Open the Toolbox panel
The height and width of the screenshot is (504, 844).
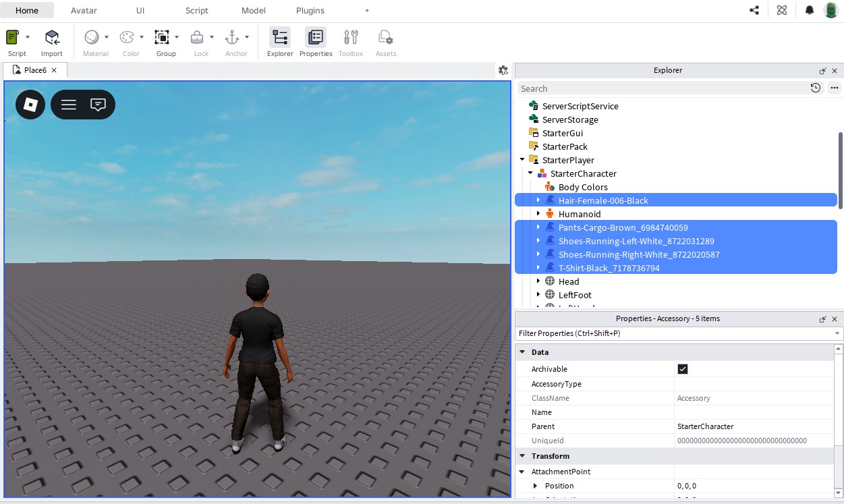pyautogui.click(x=351, y=38)
